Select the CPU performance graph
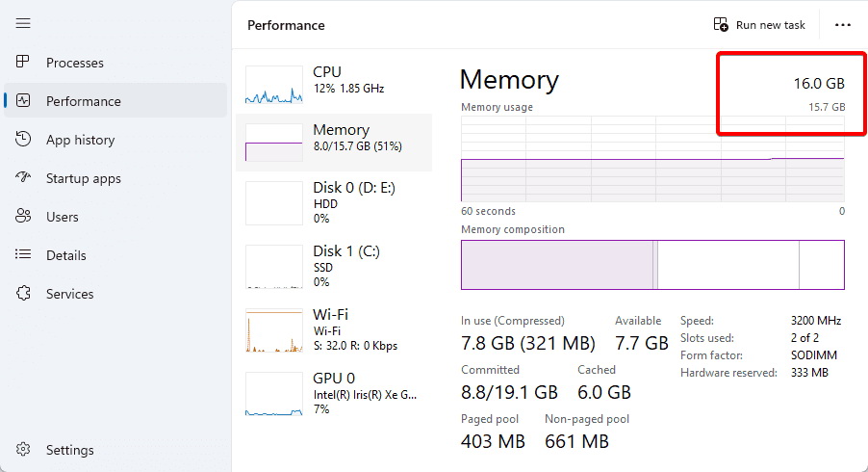The width and height of the screenshot is (868, 472). (275, 85)
